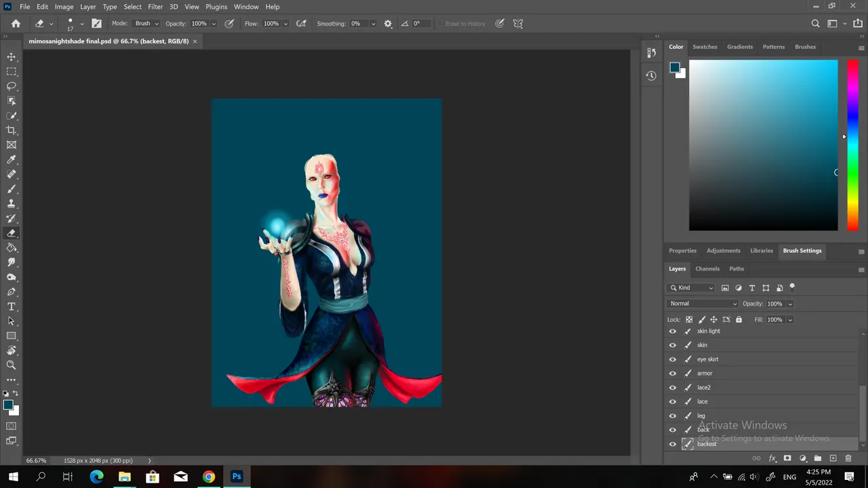This screenshot has height=488, width=868.
Task: Open the History panel icon
Action: tap(651, 76)
